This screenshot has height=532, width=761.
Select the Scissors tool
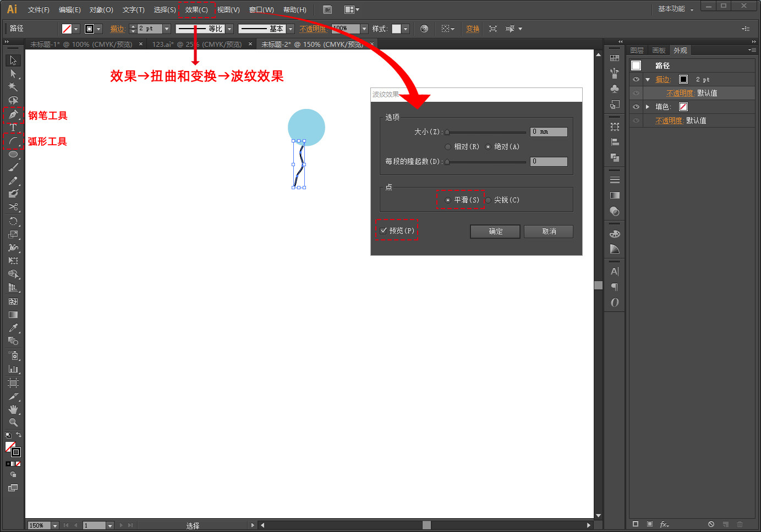13,207
